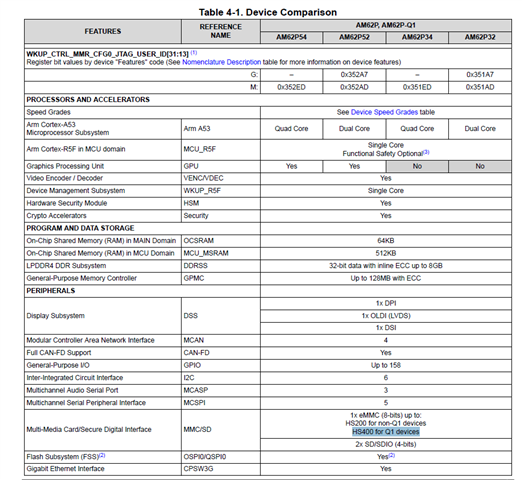
Task: Click footnote (3) after Functional Safety Optional
Action: 426,152
